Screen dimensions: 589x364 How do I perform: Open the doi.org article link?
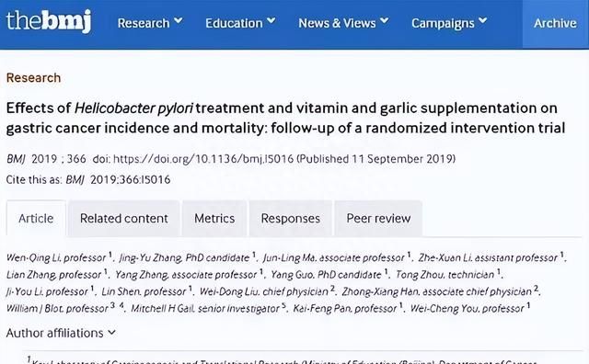[203, 159]
